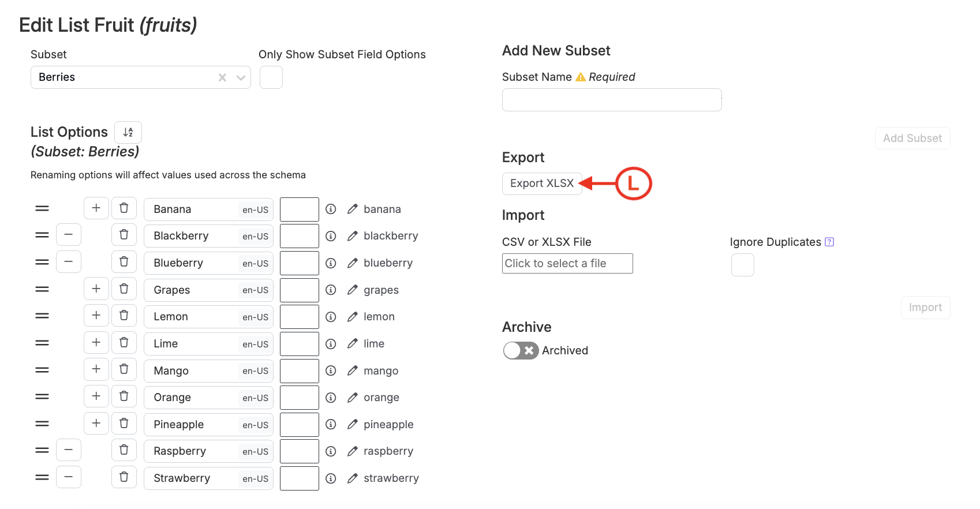
Task: Open help icon next to Ignore Duplicates
Action: pos(829,242)
